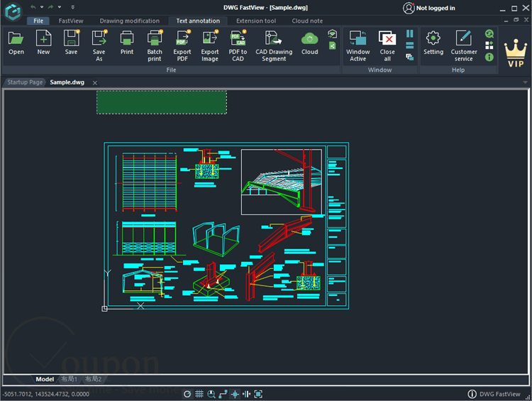Click the DWG FastView application logo

click(x=13, y=11)
